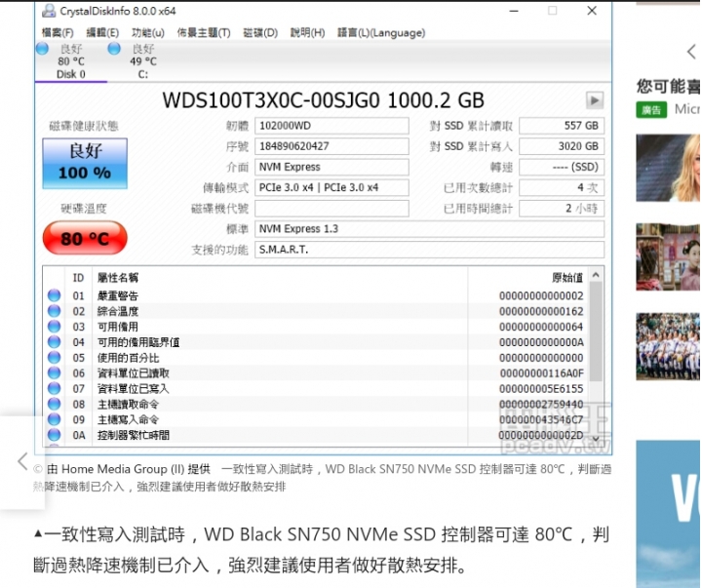Click the supported features field S.M.A.R.T.
Image resolution: width=702 pixels, height=588 pixels.
(x=429, y=250)
